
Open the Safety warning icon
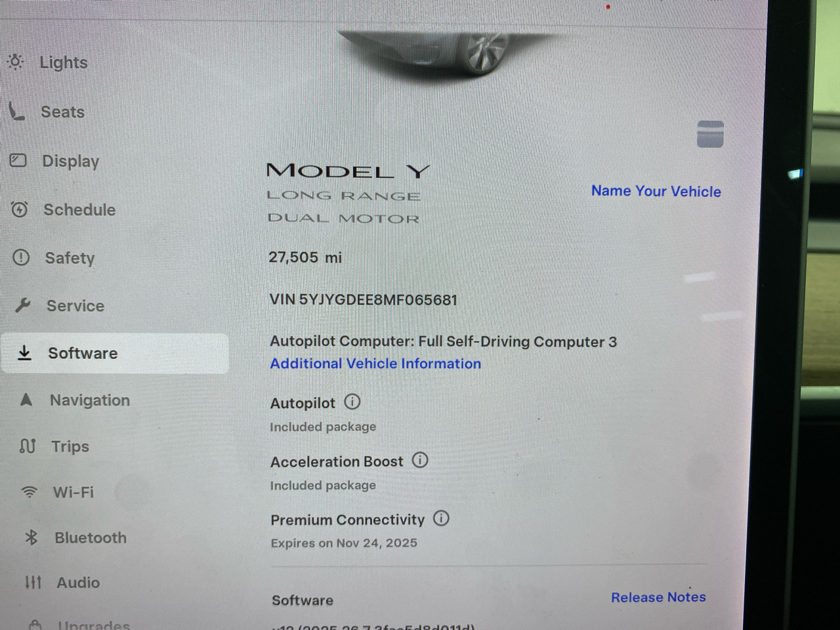21,257
